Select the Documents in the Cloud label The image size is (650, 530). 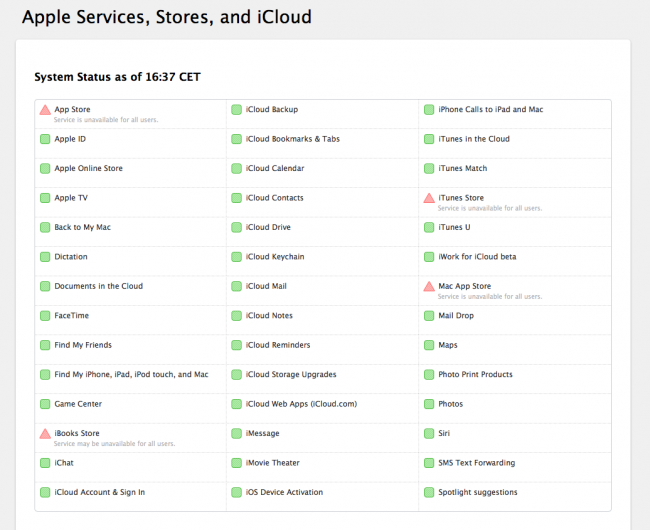pos(99,286)
